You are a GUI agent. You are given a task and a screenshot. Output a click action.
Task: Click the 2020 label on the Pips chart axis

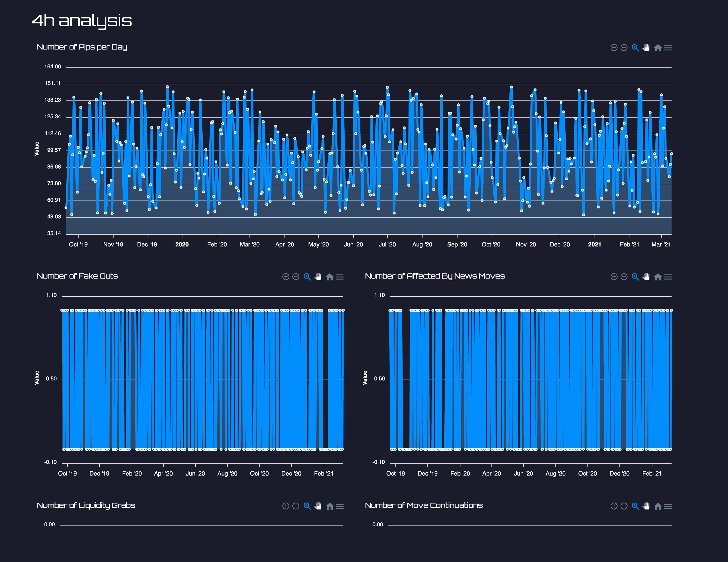[182, 244]
